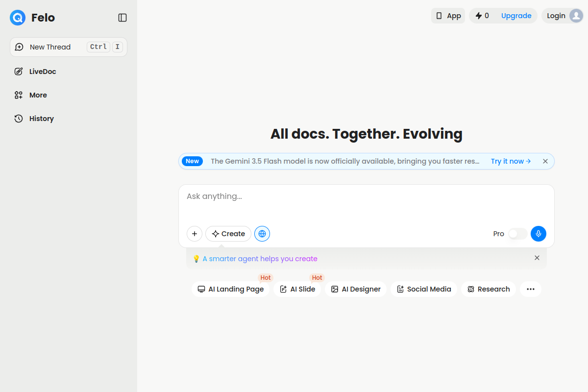588x392 pixels.
Task: Click the App download button
Action: click(448, 16)
